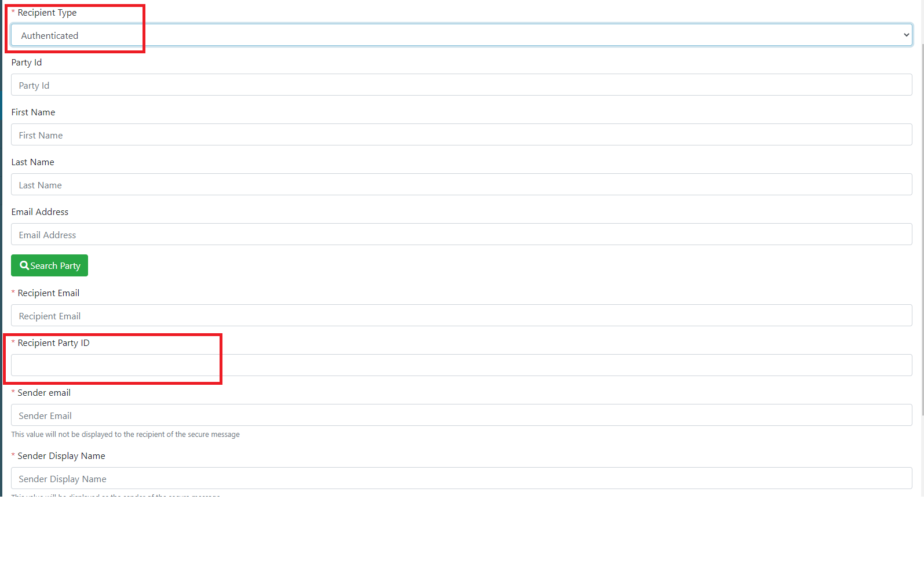
Task: Click into the Party Id field
Action: pos(461,85)
